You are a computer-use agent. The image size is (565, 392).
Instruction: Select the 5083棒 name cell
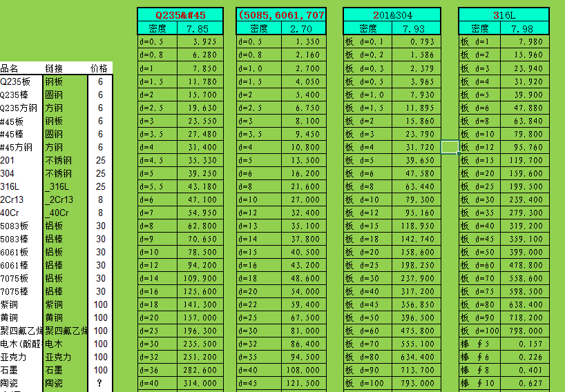pos(15,239)
